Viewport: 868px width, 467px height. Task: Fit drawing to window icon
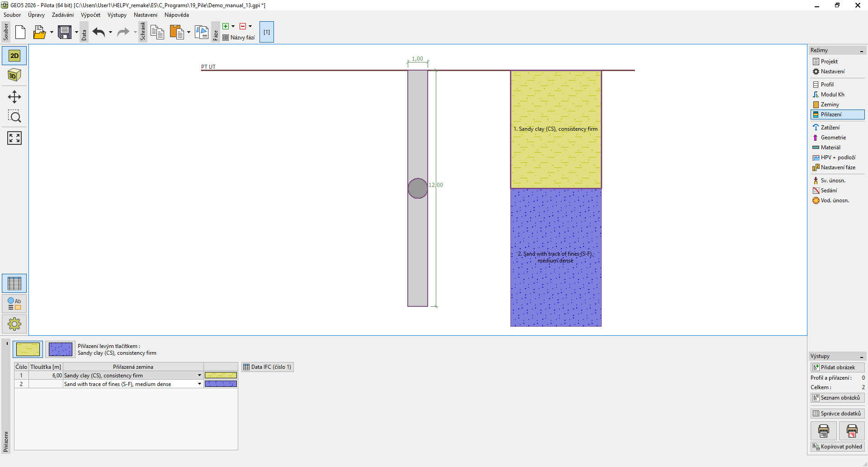pos(14,138)
